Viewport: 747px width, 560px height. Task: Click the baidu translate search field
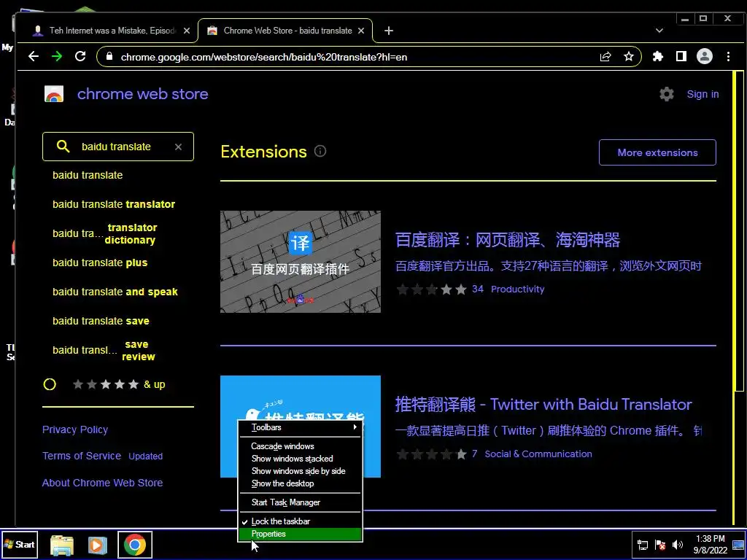pyautogui.click(x=118, y=147)
